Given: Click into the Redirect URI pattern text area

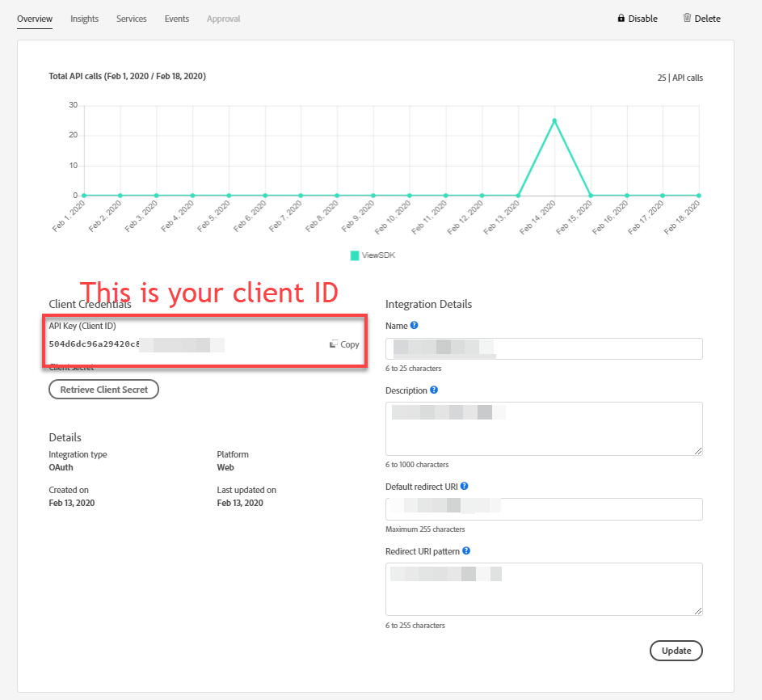Looking at the screenshot, I should (x=544, y=589).
